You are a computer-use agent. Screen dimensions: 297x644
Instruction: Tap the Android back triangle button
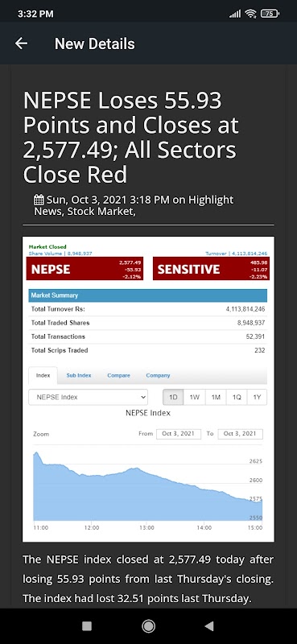click(209, 626)
